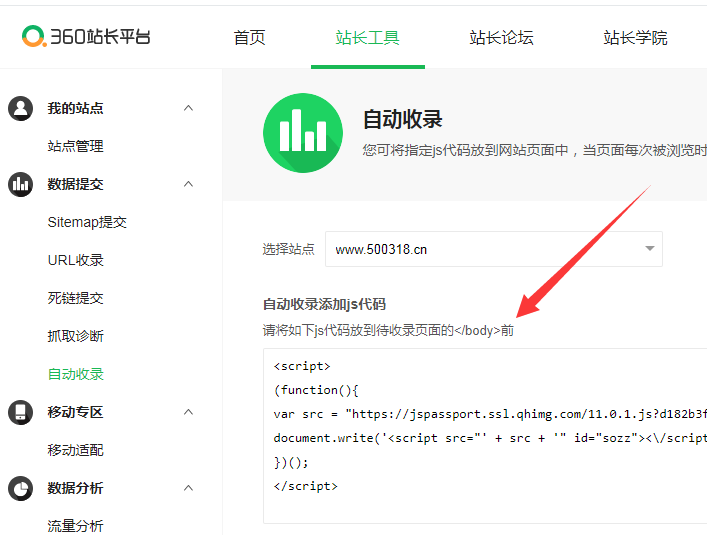
Task: Click the green 自动收录 chart icon
Action: click(x=303, y=133)
